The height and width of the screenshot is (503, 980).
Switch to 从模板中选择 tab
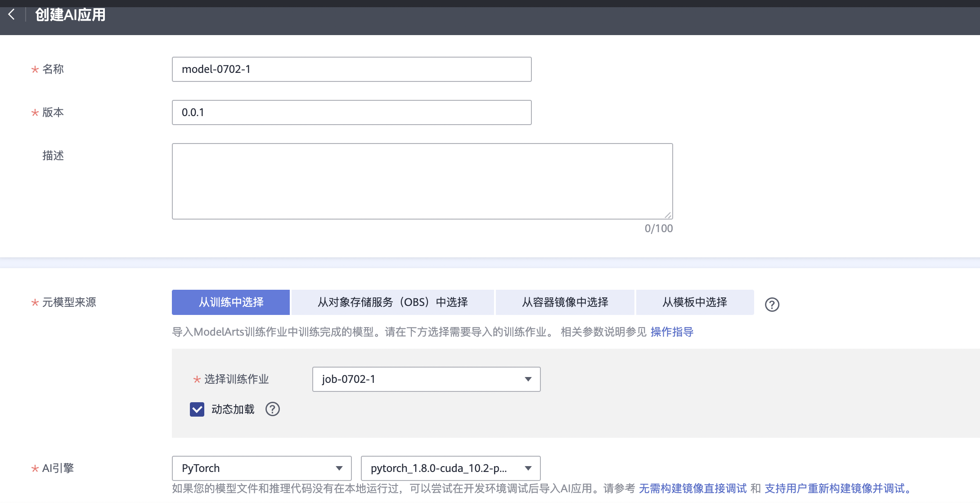coord(694,302)
